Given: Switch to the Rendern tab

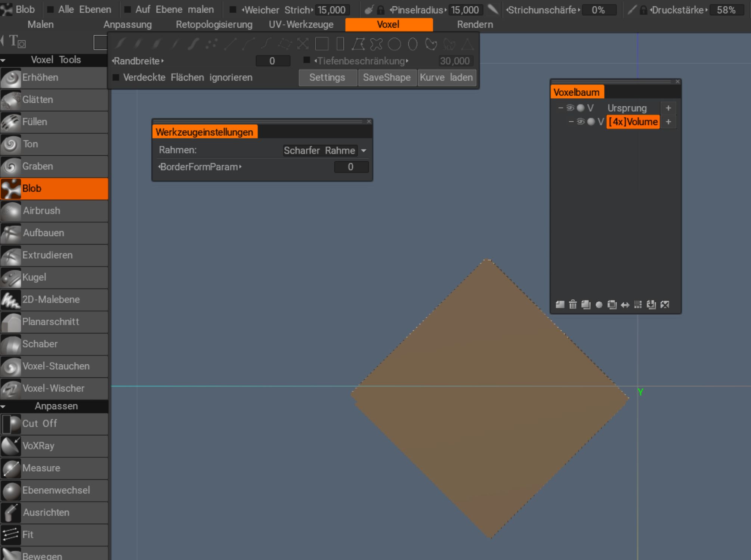Looking at the screenshot, I should (x=475, y=24).
